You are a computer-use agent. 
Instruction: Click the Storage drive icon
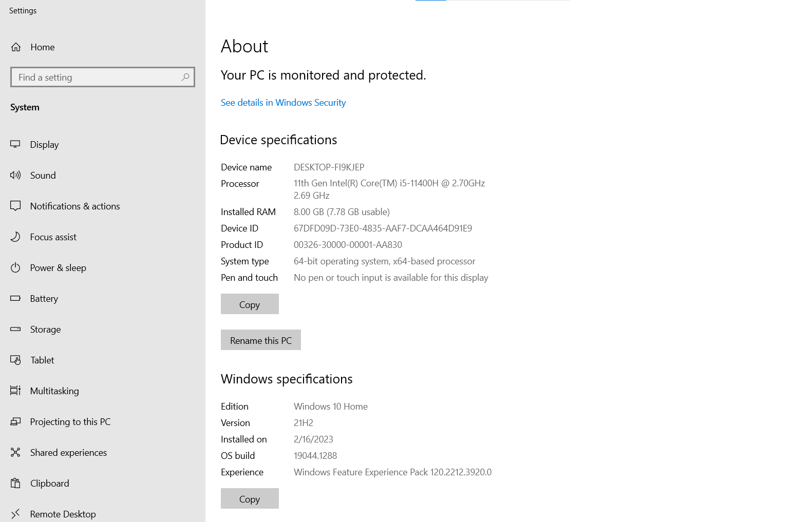[15, 329]
